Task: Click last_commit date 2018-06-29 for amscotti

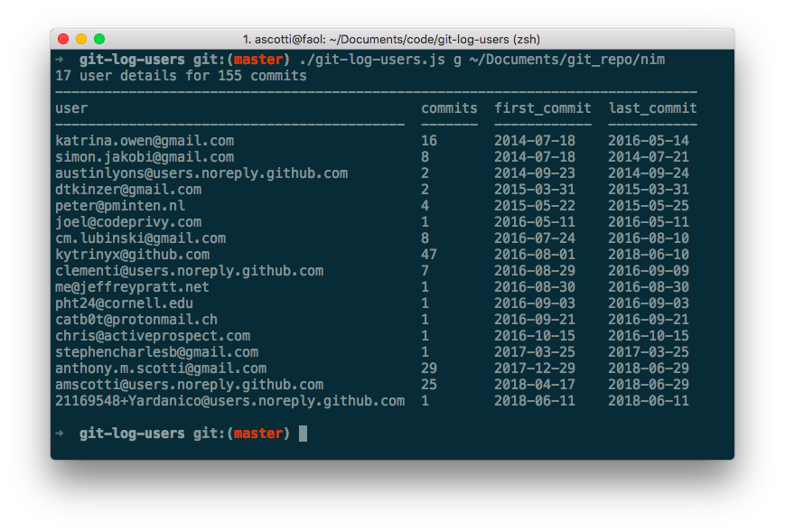Action: tap(649, 385)
